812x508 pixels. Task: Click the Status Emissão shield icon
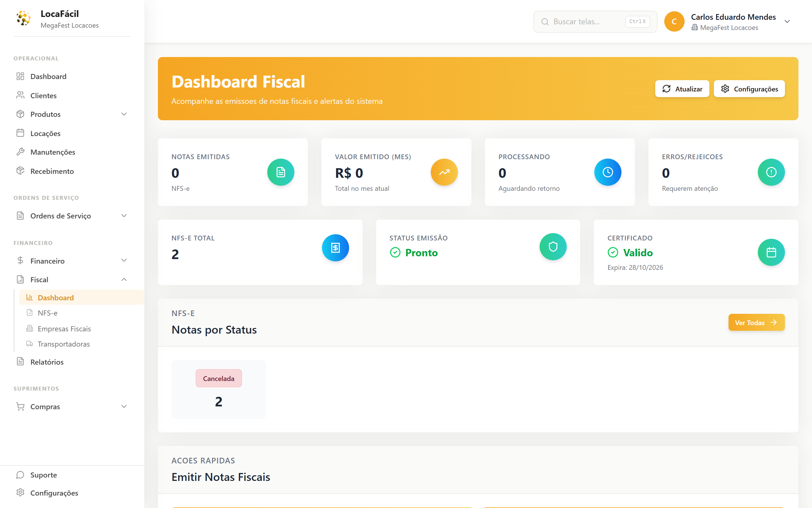pos(553,247)
